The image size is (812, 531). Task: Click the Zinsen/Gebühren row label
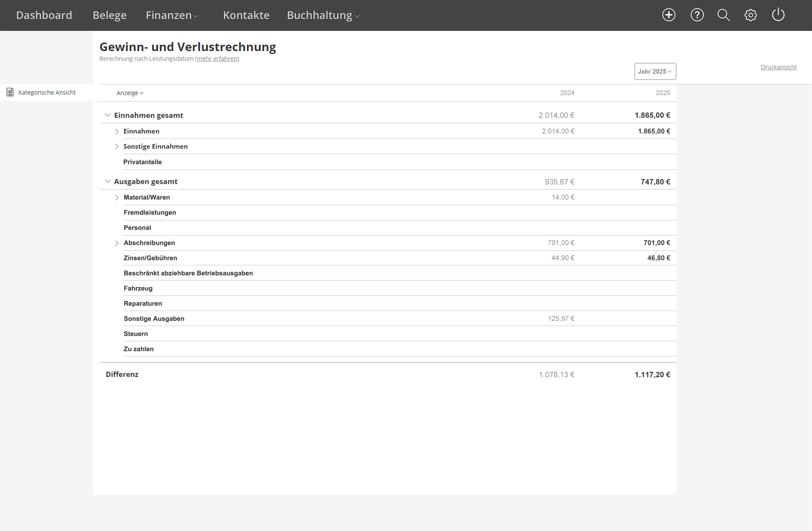150,258
